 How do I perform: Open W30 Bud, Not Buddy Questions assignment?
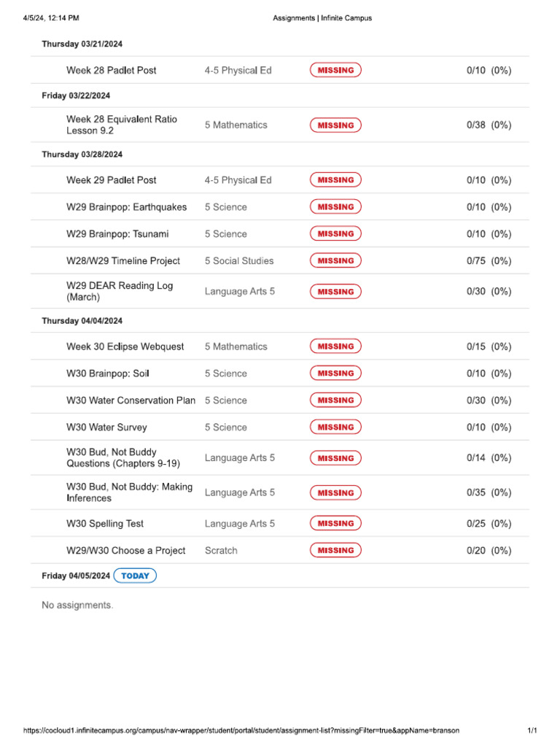[x=122, y=458]
